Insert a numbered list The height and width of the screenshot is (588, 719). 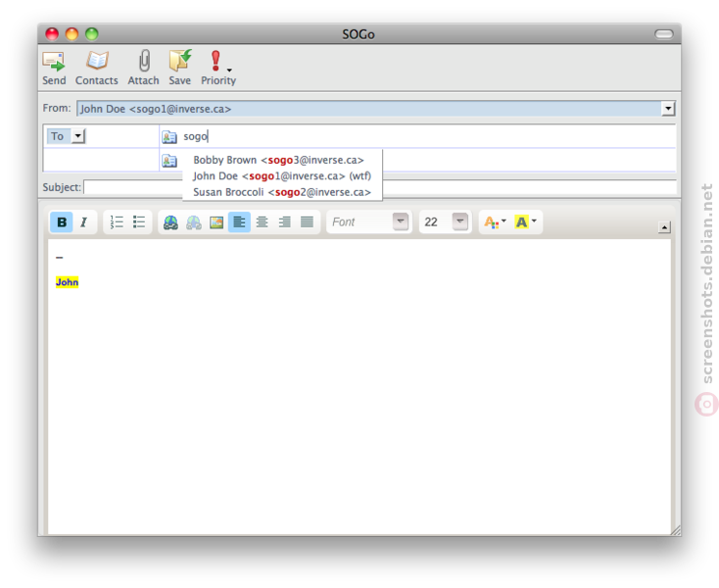(117, 222)
